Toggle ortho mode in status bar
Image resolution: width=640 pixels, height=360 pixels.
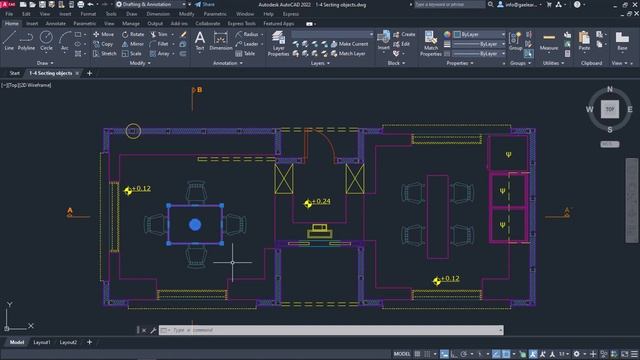coord(454,354)
